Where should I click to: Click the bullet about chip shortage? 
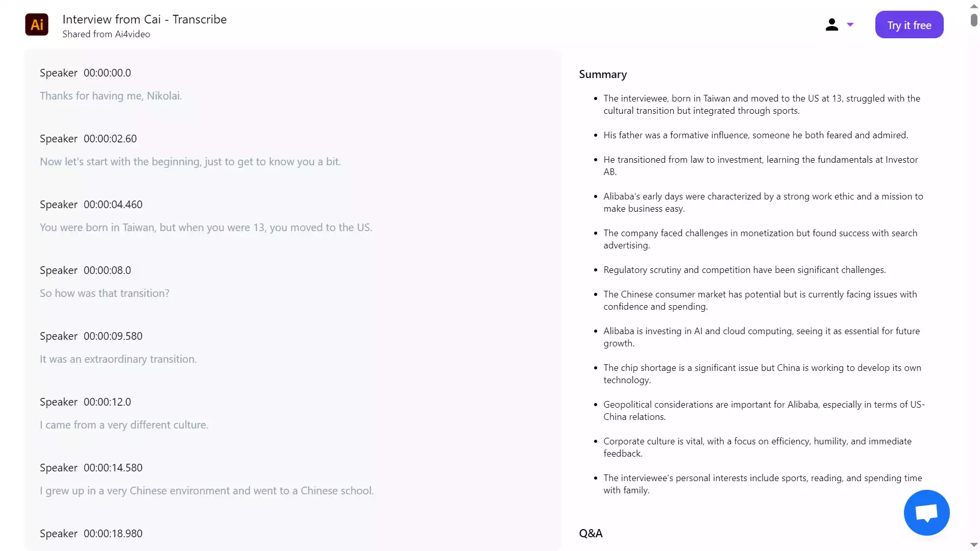pyautogui.click(x=761, y=373)
